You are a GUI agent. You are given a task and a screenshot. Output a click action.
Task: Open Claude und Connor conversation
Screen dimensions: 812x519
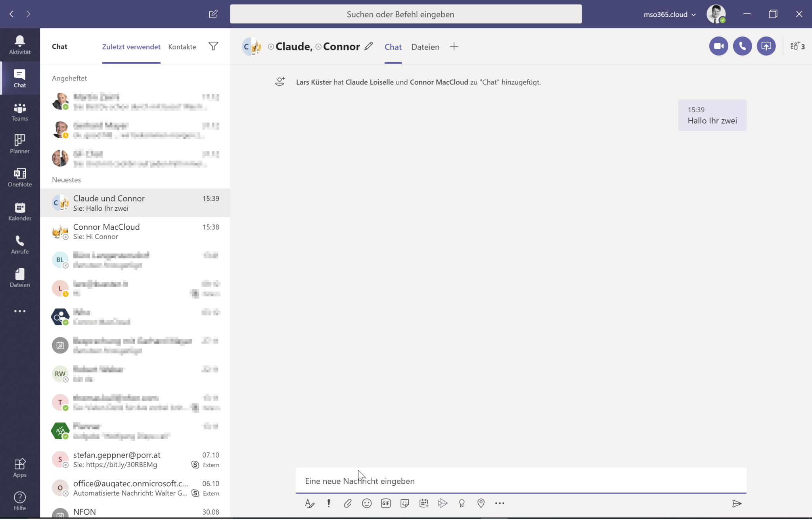pyautogui.click(x=135, y=203)
